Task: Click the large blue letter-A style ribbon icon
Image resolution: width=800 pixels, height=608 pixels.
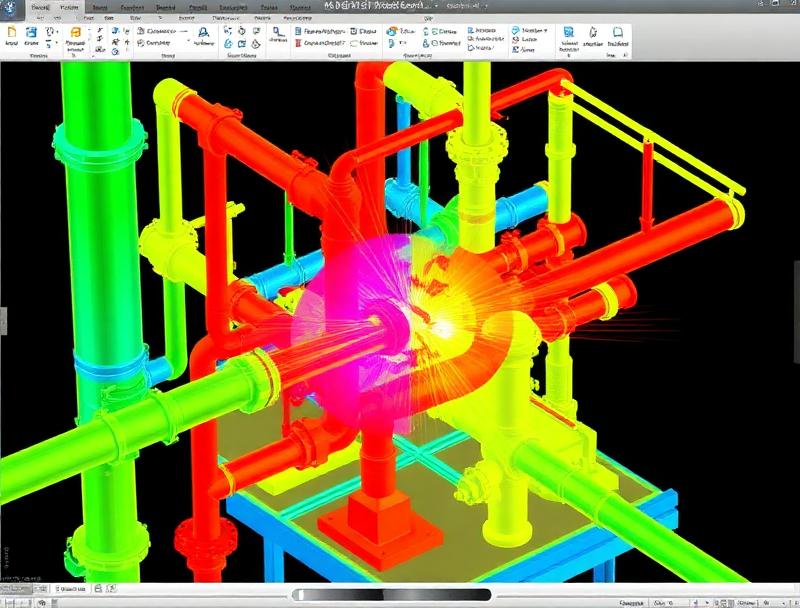Action: click(x=204, y=33)
